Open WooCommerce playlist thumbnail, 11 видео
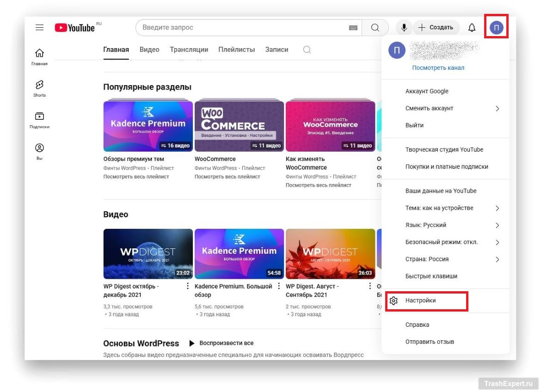541x392 pixels. coord(239,126)
